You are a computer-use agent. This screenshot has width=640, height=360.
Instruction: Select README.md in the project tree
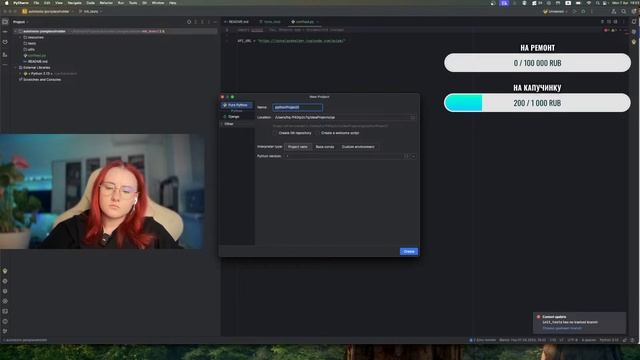(x=38, y=62)
